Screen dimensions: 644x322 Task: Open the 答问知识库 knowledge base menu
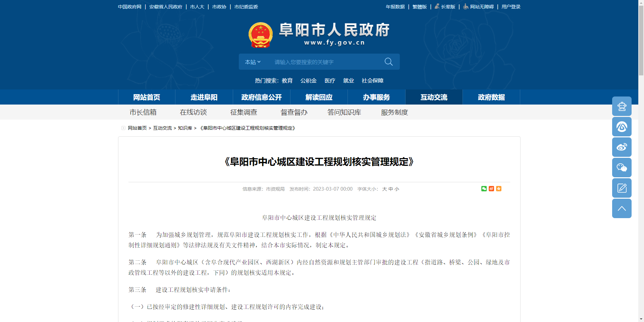tap(344, 112)
